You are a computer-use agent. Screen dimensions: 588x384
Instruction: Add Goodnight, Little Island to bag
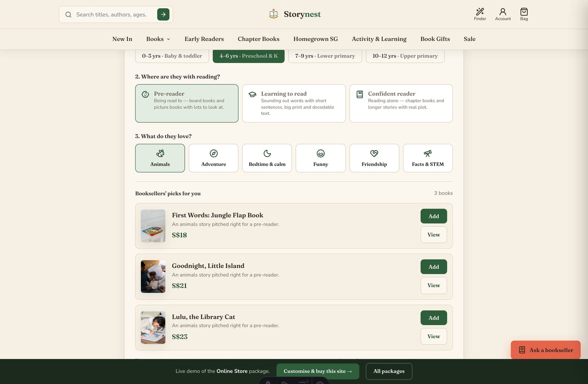pyautogui.click(x=434, y=267)
